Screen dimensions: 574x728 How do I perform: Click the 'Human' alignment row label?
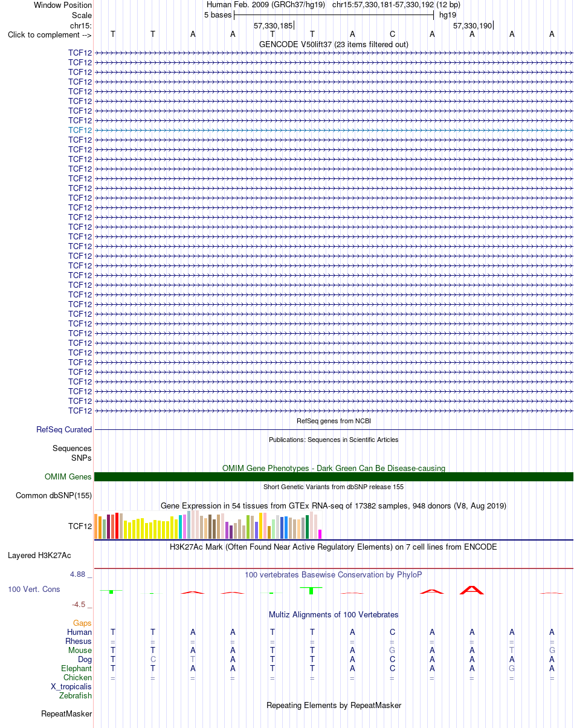(x=80, y=632)
